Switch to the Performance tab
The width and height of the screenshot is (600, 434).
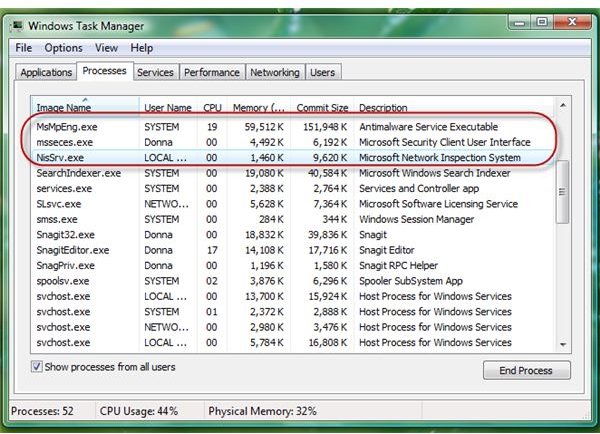tap(212, 72)
